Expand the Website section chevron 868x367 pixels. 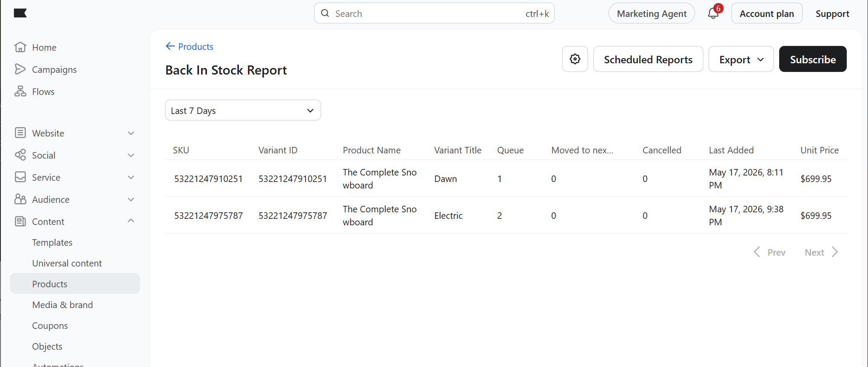click(131, 133)
